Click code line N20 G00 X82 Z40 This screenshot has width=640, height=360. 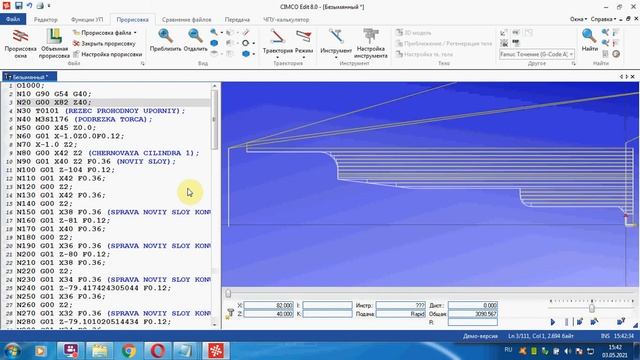pos(54,102)
